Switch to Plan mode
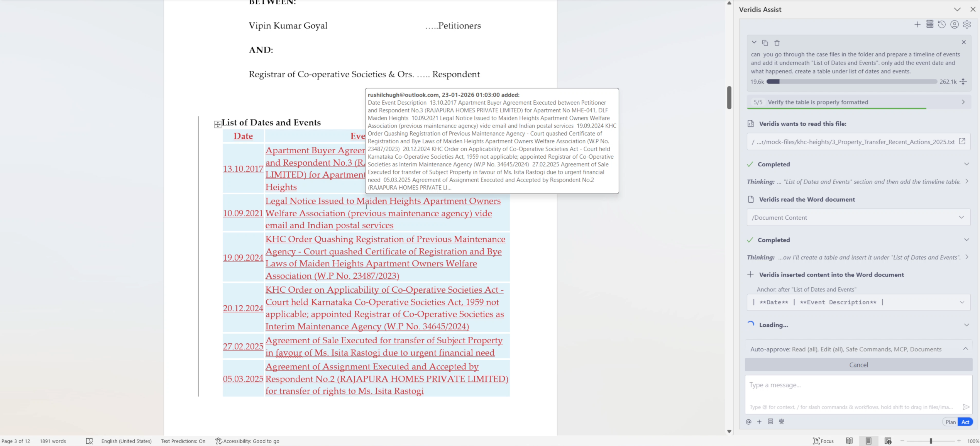Viewport: 980px width, 446px height. (950, 422)
